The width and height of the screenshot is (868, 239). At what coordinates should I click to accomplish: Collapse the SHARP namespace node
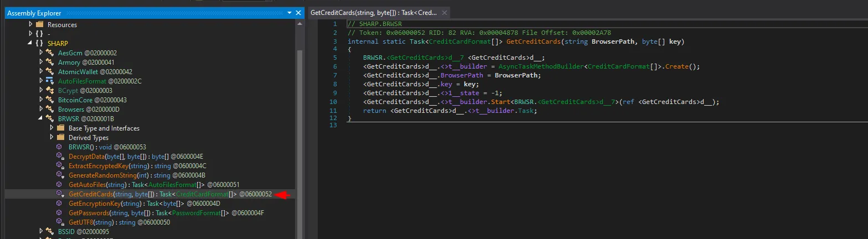[x=30, y=43]
